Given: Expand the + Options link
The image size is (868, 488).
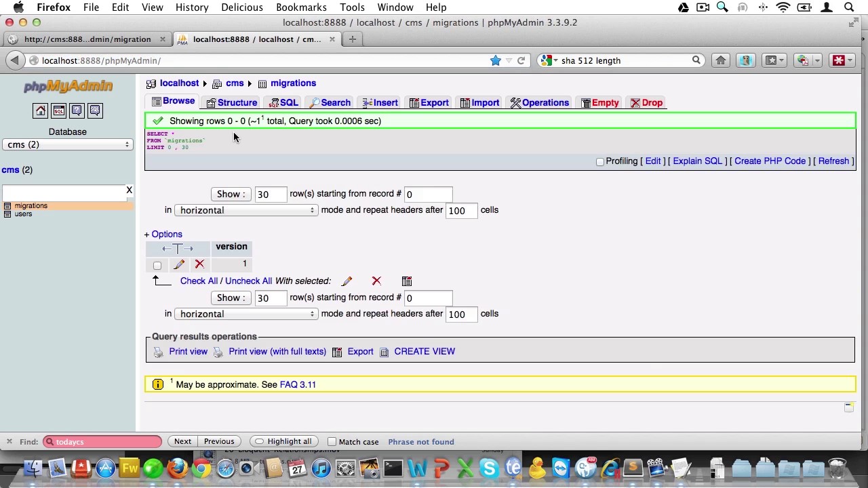Looking at the screenshot, I should click(x=163, y=234).
